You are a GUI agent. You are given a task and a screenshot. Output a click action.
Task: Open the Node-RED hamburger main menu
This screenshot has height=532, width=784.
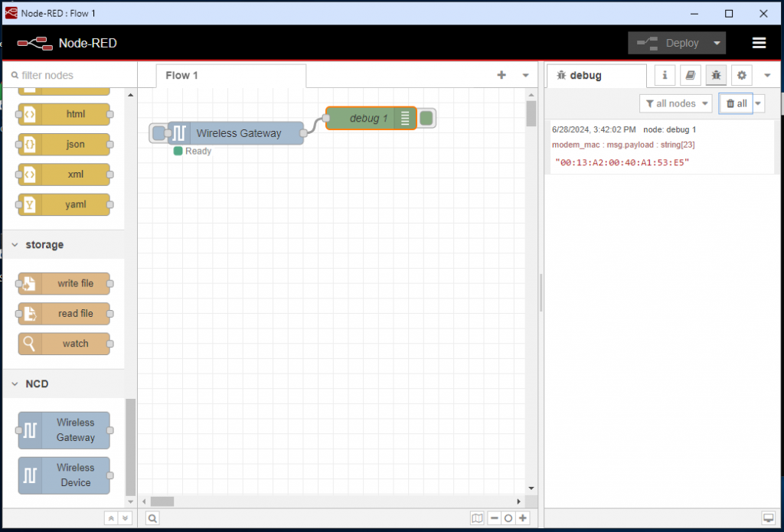pyautogui.click(x=759, y=43)
